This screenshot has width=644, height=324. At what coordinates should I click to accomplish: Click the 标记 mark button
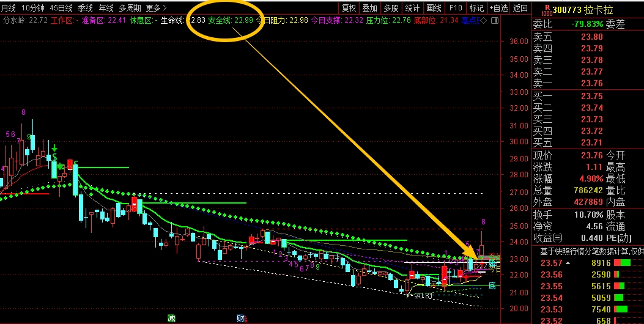click(476, 8)
